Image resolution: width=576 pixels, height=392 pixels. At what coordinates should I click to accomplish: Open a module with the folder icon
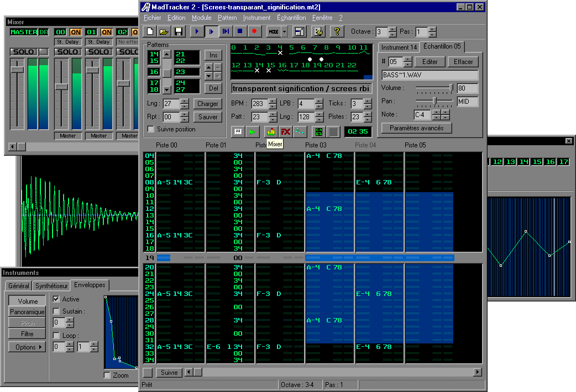[164, 31]
